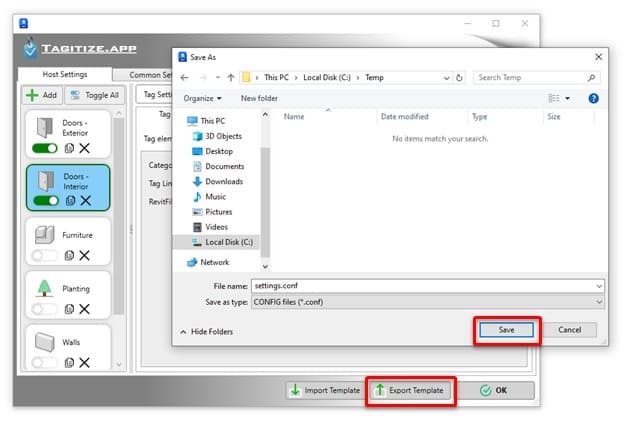Enable the Planting toggle switch
Screen dimensions: 626x423
44,309
